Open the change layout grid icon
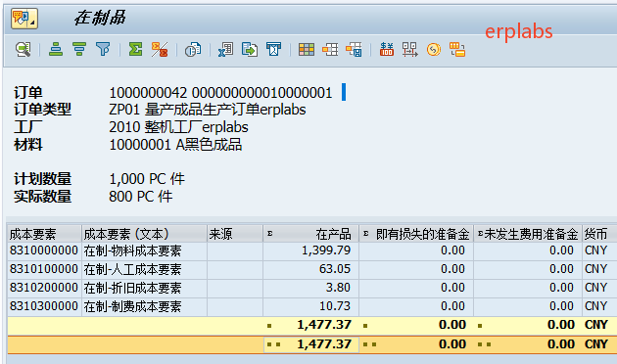 click(307, 50)
